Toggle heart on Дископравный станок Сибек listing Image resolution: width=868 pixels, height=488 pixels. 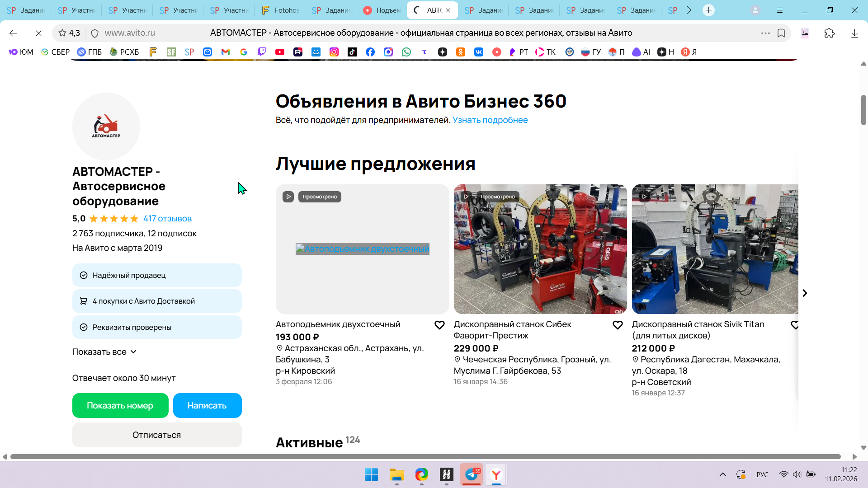pos(618,325)
